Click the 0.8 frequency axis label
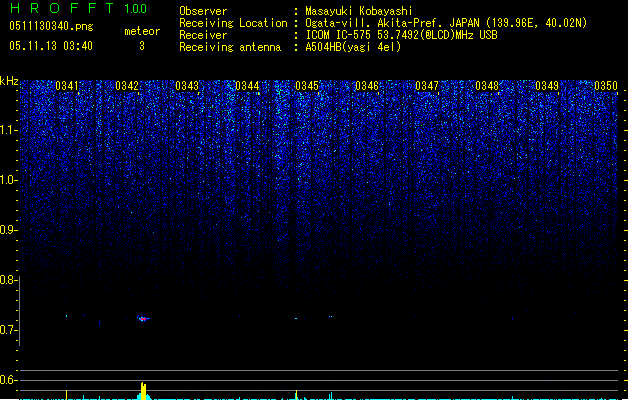Screen dimensions: 629x400 [x=9, y=280]
